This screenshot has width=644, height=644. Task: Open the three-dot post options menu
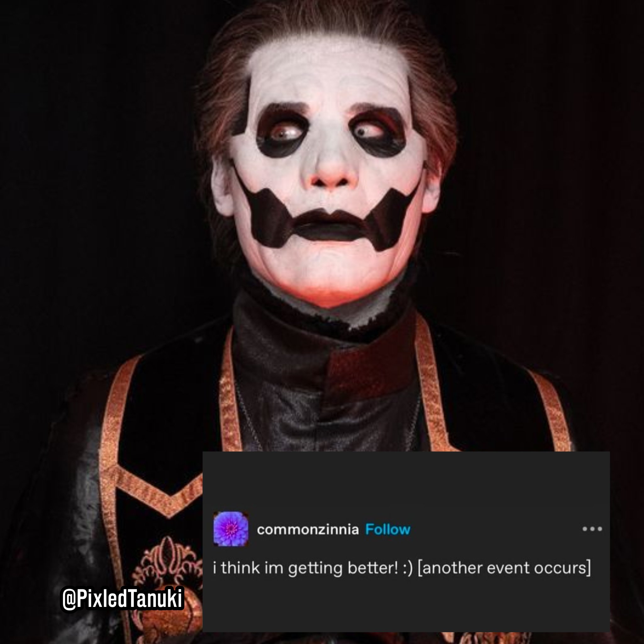592,529
